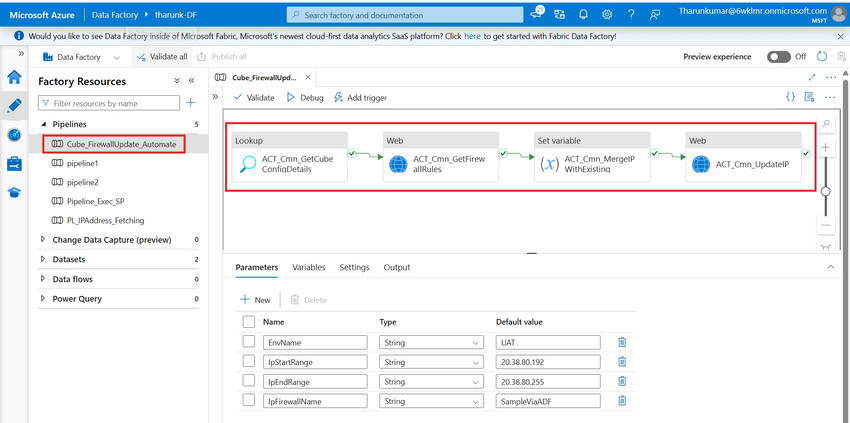Viewport: 850px width, 423px height.
Task: Toggle the Preview experience switch
Action: [779, 57]
